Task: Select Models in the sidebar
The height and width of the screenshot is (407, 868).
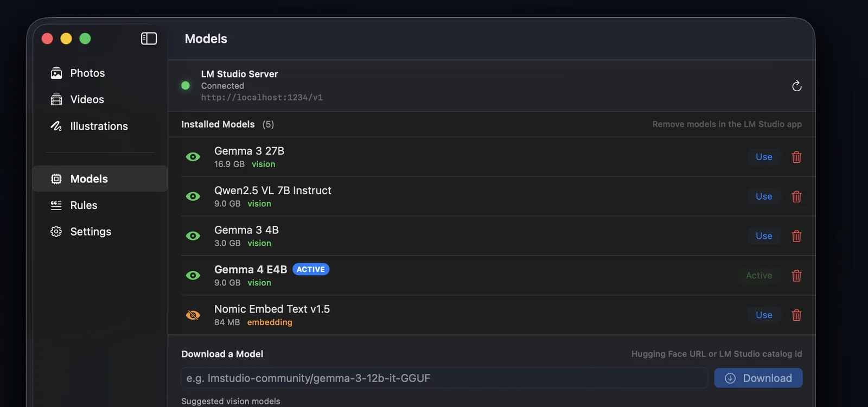Action: [100, 179]
